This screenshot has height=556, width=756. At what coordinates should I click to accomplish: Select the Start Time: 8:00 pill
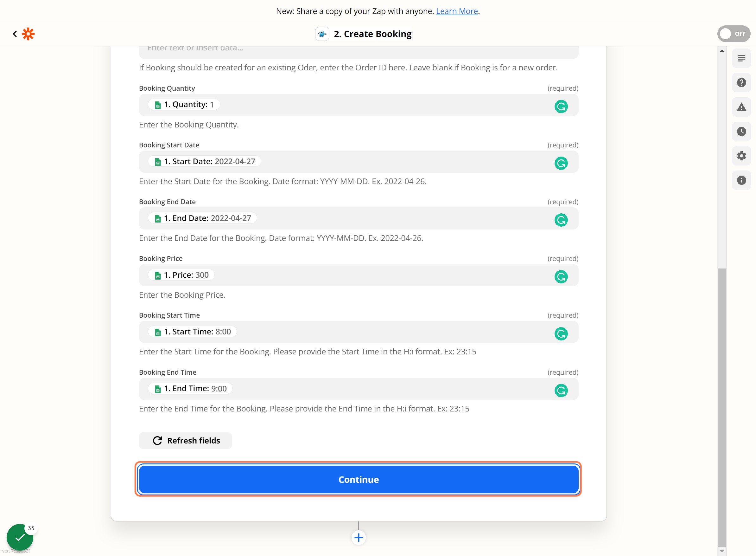pos(192,332)
